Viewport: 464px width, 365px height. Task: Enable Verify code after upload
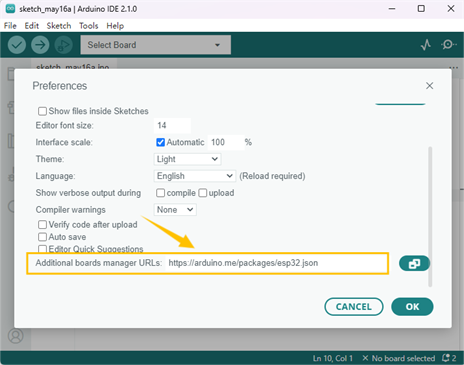click(42, 225)
